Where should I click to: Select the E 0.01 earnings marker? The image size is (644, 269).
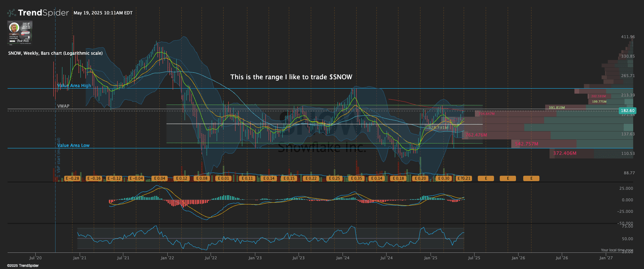point(223,178)
